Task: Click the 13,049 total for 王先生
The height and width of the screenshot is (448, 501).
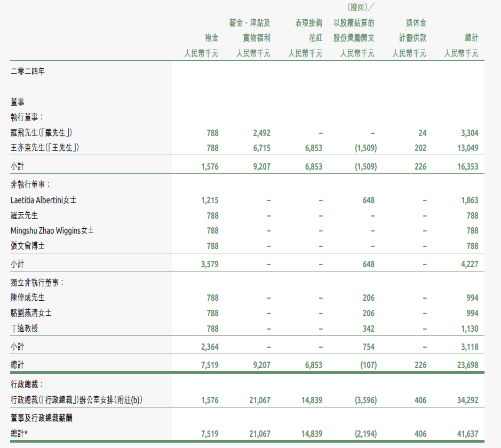Action: click(x=467, y=148)
